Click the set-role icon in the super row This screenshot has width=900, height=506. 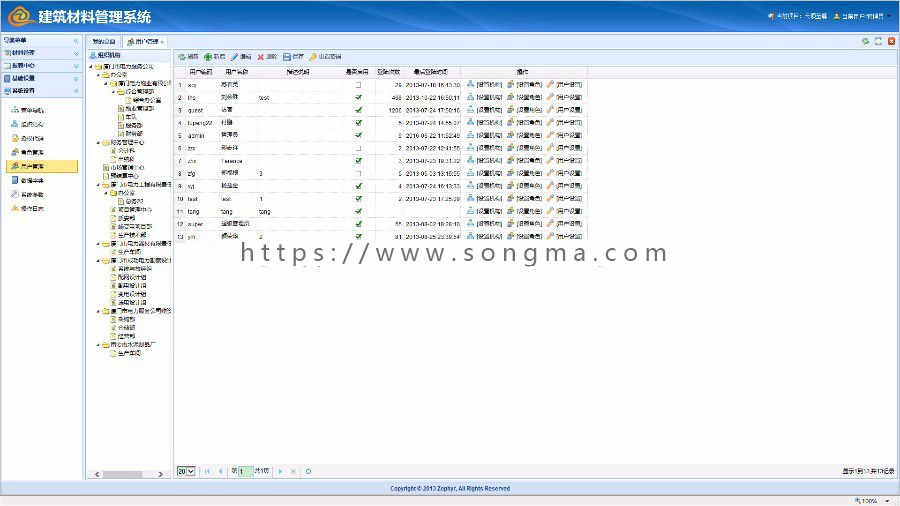pos(510,224)
